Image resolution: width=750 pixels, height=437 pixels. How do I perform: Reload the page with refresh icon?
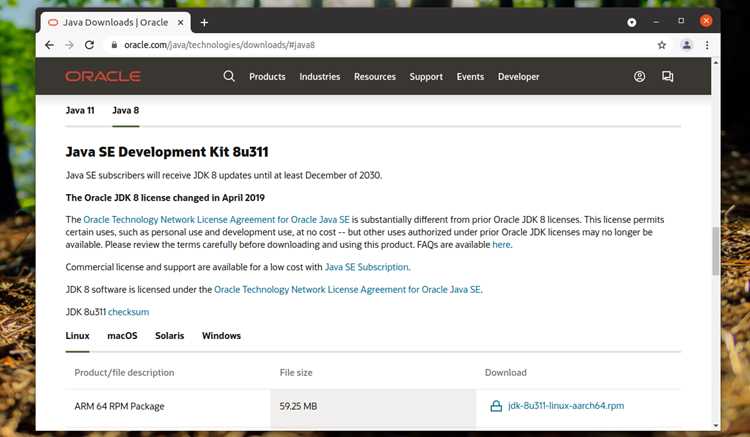[89, 45]
